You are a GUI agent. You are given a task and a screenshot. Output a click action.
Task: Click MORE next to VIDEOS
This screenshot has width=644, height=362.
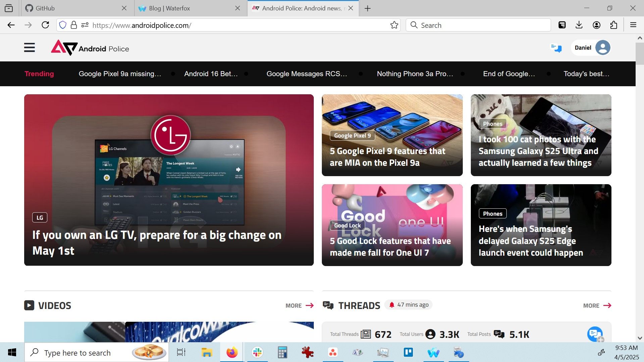[299, 306]
